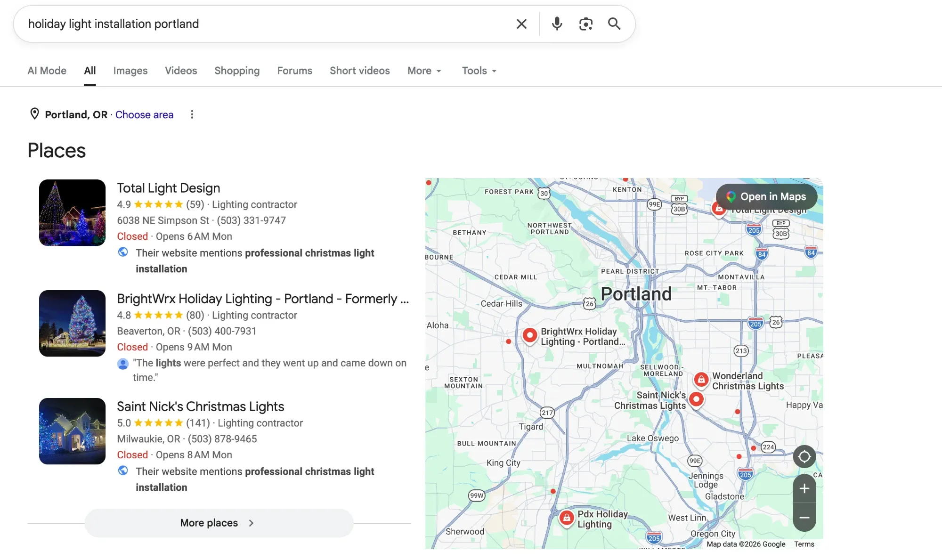Click the Beaverton, OR · (503) 400-7931 line

click(187, 331)
